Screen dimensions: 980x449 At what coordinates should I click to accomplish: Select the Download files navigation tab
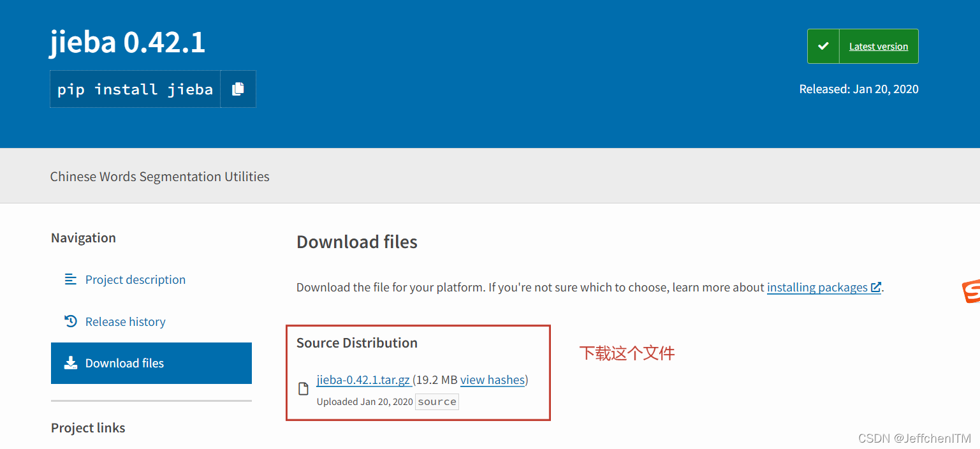click(x=151, y=363)
